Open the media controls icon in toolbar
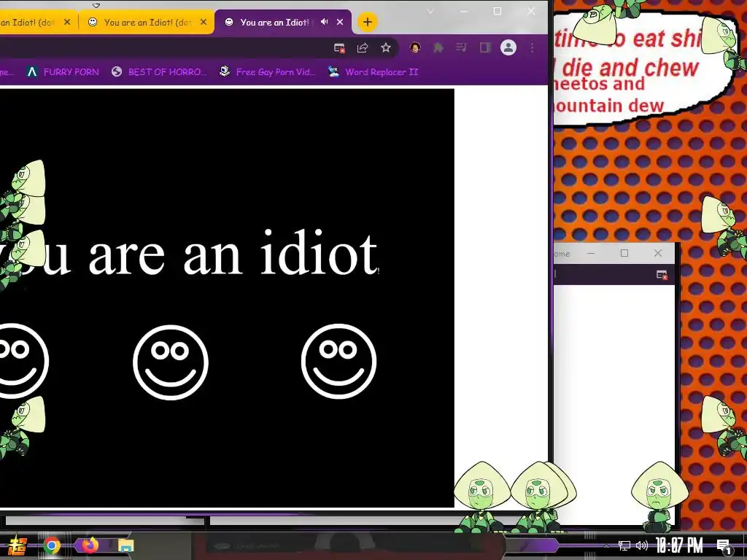 (x=461, y=47)
